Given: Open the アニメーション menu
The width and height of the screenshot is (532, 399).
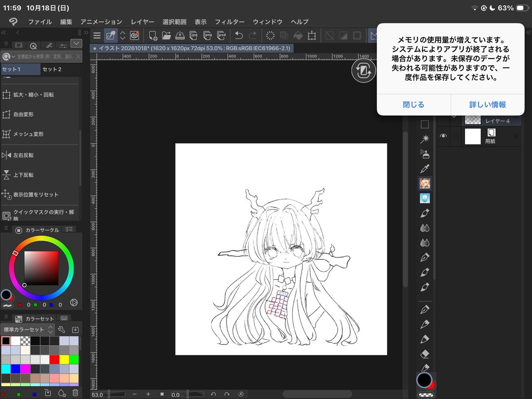Looking at the screenshot, I should pos(101,22).
